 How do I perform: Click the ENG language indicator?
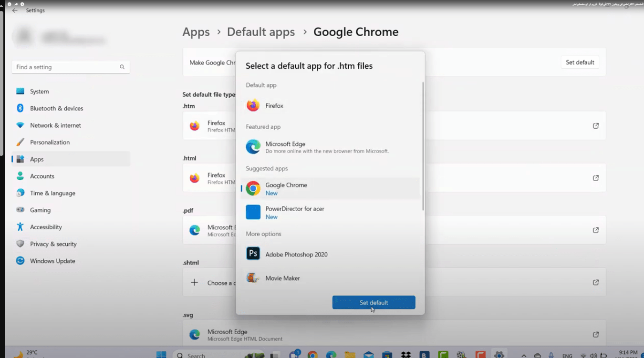[x=568, y=356]
